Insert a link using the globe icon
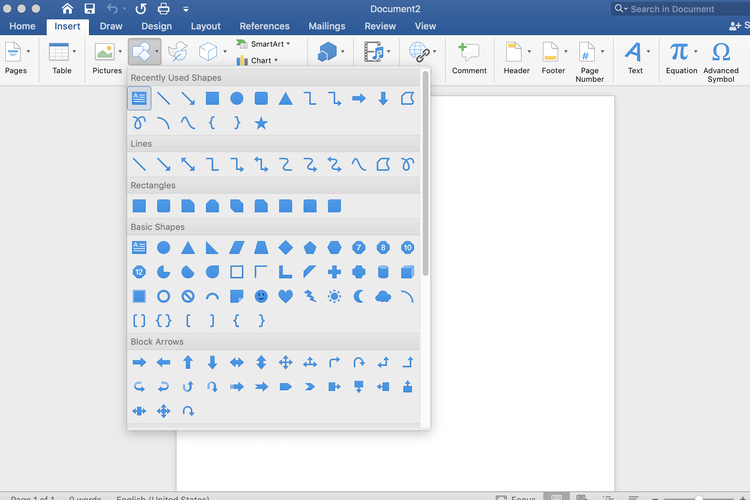Screen dimensions: 750x500 tap(419, 52)
